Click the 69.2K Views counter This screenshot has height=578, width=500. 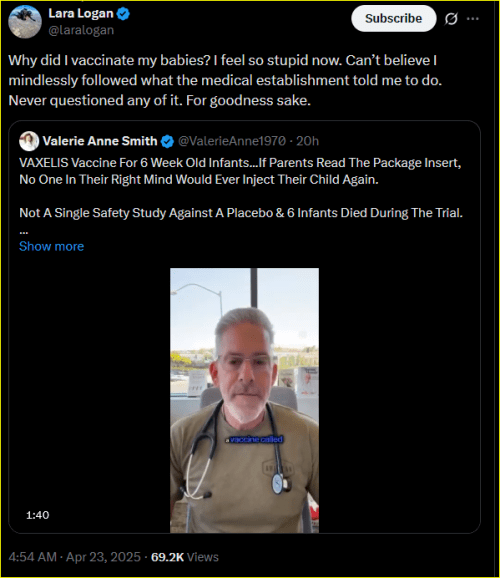[x=185, y=557]
